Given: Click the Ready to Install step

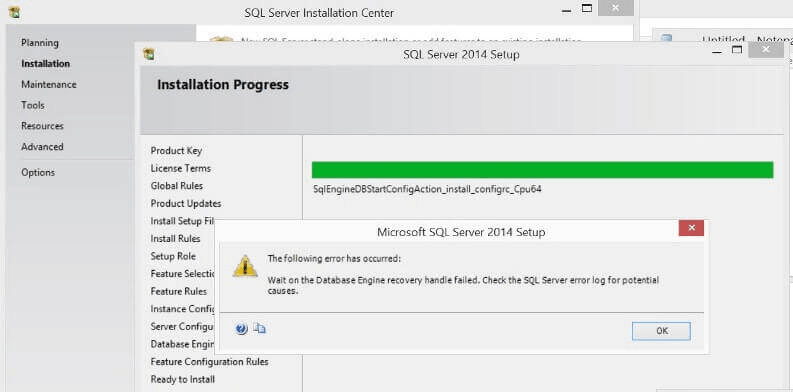Looking at the screenshot, I should pos(183,379).
